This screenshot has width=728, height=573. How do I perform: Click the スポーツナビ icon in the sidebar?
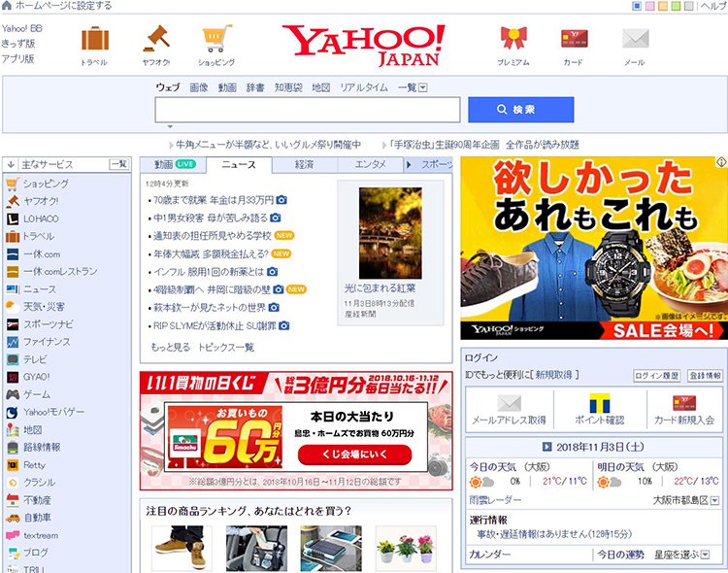point(13,324)
